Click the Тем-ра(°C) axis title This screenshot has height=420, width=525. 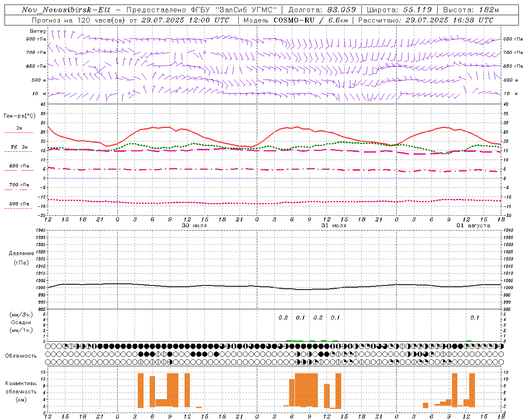[x=19, y=116]
